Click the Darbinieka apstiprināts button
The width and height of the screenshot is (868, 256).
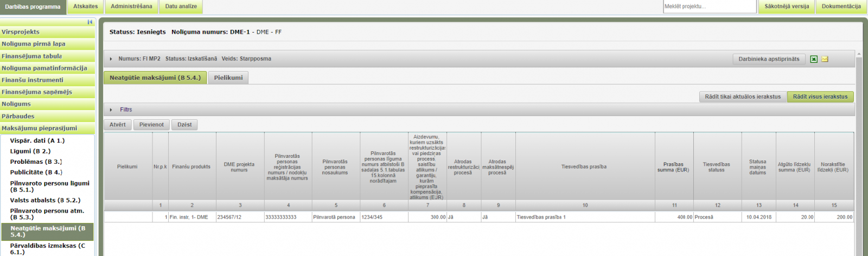point(768,59)
